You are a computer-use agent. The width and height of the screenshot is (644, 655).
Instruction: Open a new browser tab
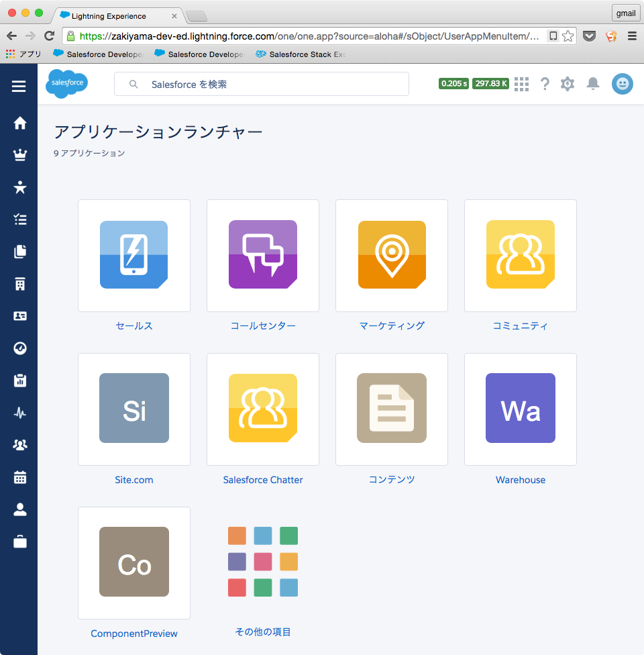197,16
